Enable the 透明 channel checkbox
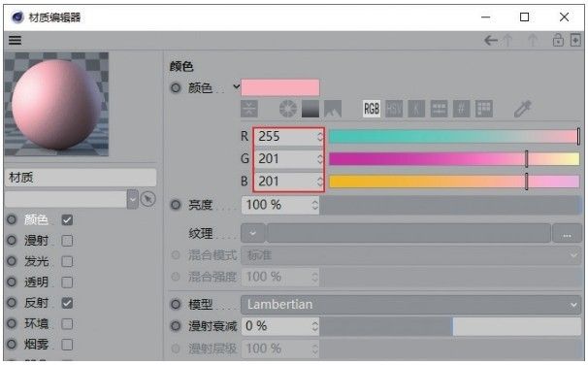The width and height of the screenshot is (588, 365). click(67, 282)
